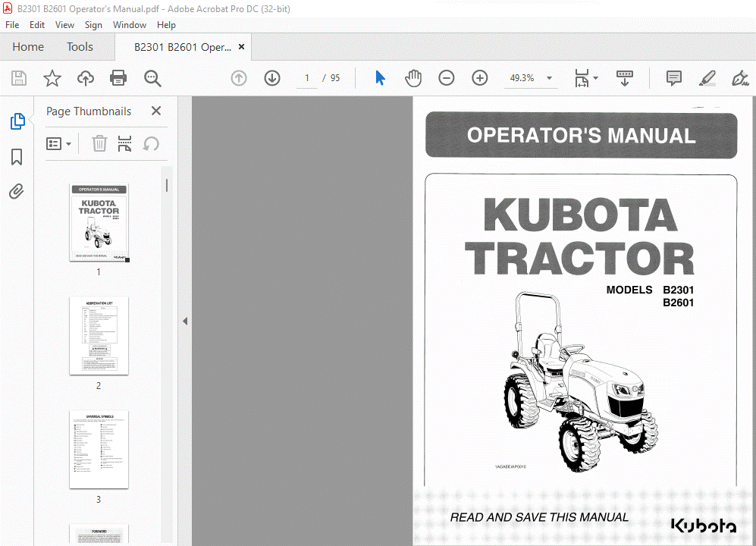Print the document with printer icon

(x=118, y=78)
